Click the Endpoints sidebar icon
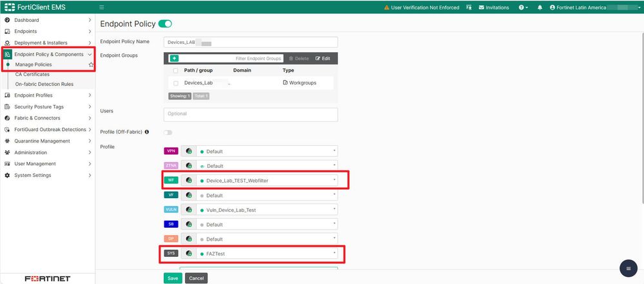 (x=7, y=31)
